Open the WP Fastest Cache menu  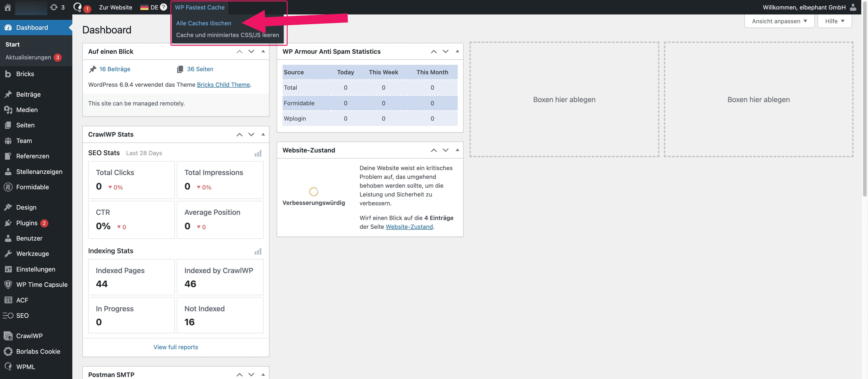click(x=199, y=7)
